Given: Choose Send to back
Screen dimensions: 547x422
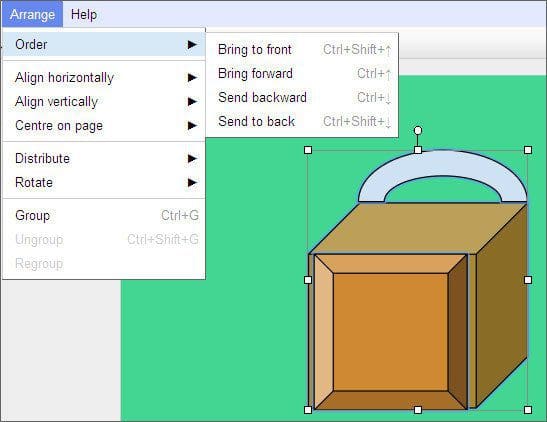Looking at the screenshot, I should pyautogui.click(x=302, y=121).
